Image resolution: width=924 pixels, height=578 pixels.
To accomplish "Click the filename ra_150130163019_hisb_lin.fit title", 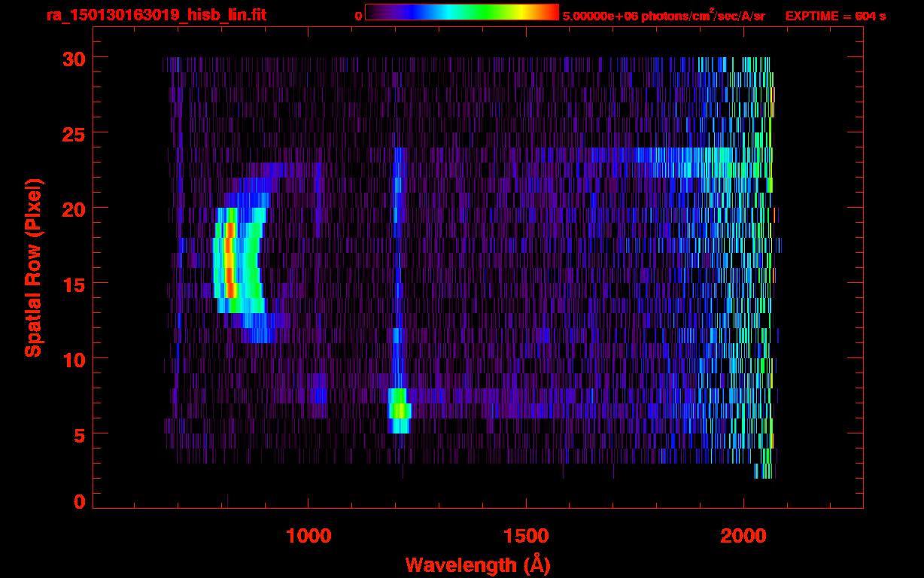I will click(155, 15).
